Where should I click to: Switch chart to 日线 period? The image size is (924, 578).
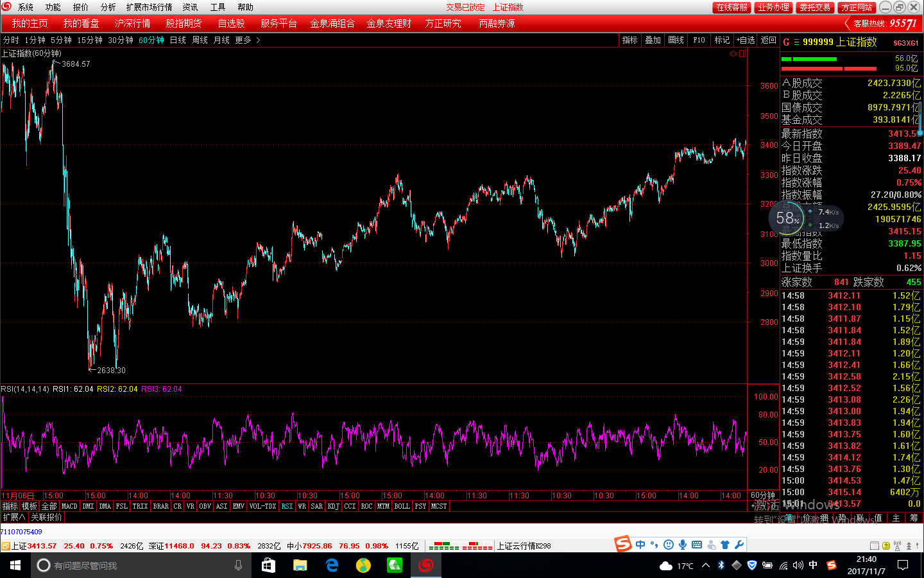178,40
